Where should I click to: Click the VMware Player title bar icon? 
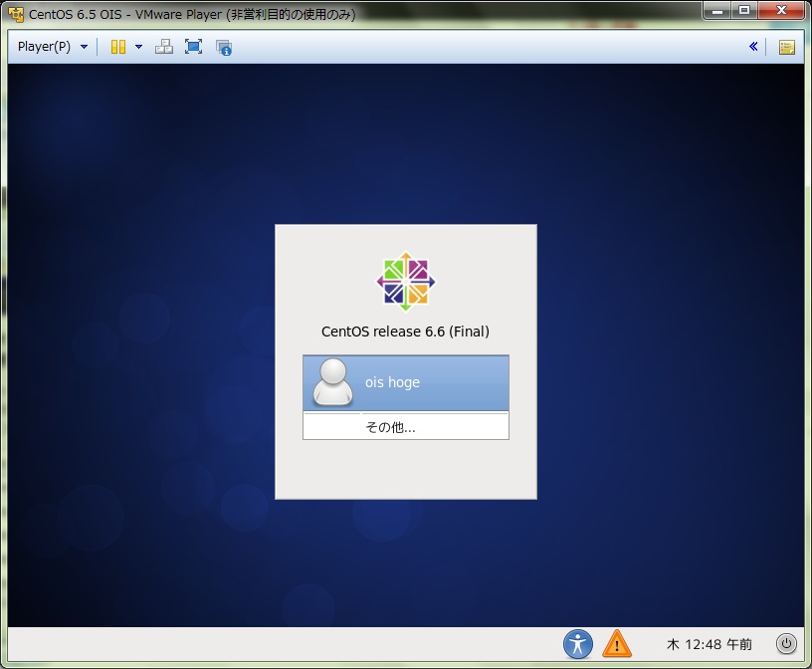(x=16, y=14)
